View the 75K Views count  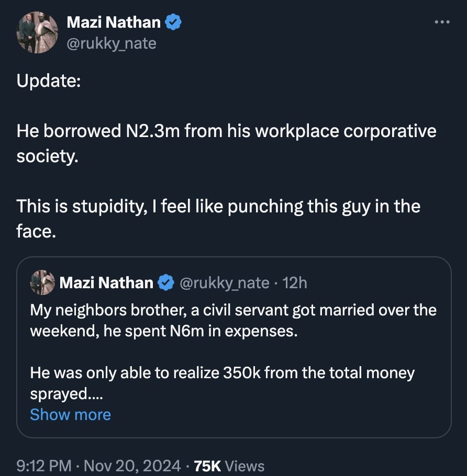coord(229,466)
